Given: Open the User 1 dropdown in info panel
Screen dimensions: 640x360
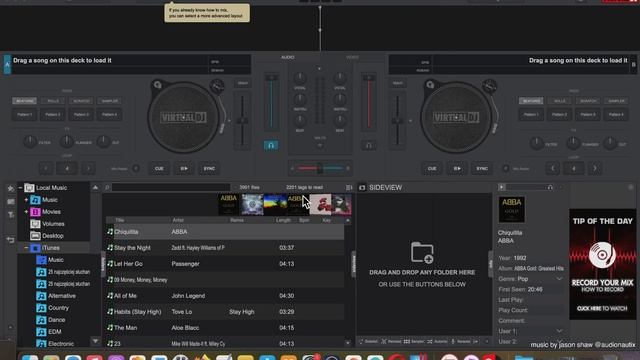Looking at the screenshot, I should pyautogui.click(x=559, y=331).
